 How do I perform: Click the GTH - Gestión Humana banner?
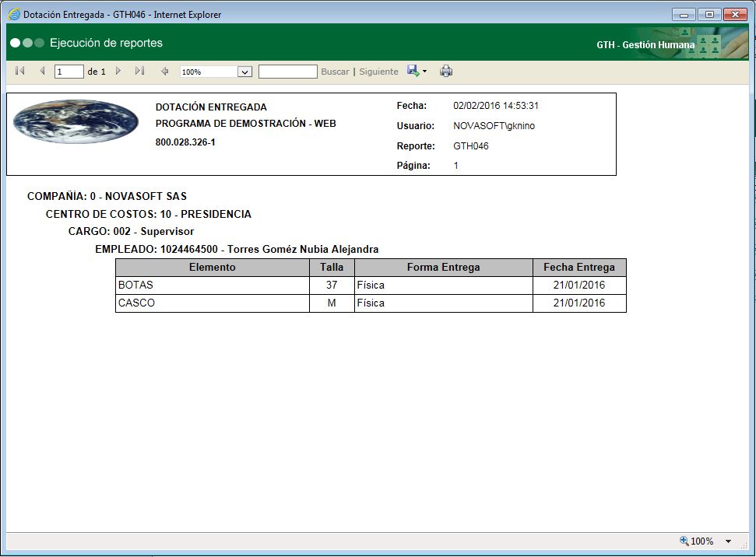645,45
